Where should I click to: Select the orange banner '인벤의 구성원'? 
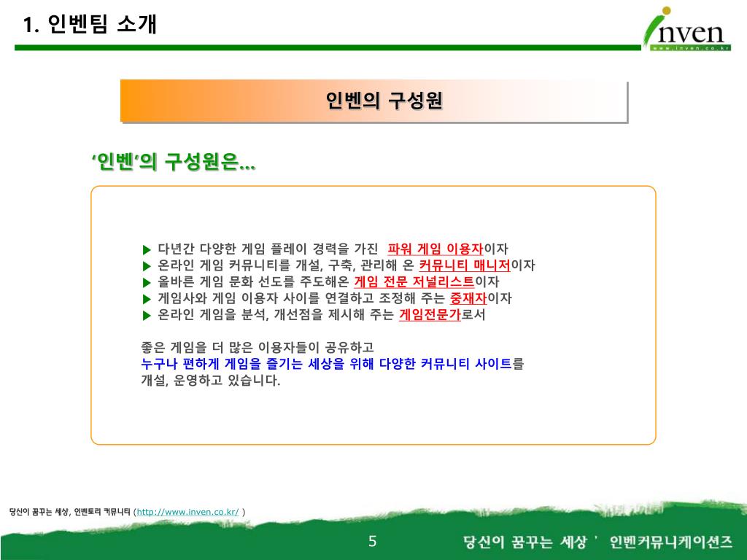[374, 101]
